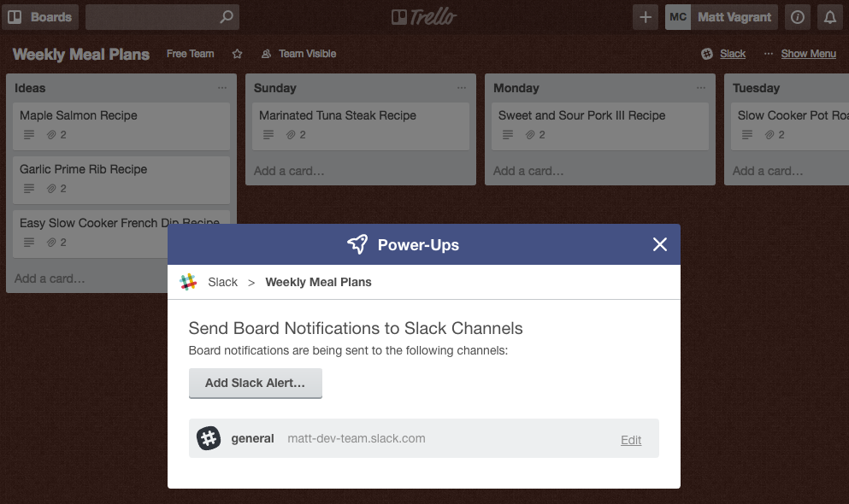Click the Slack link in board header
The image size is (849, 504).
coord(733,54)
